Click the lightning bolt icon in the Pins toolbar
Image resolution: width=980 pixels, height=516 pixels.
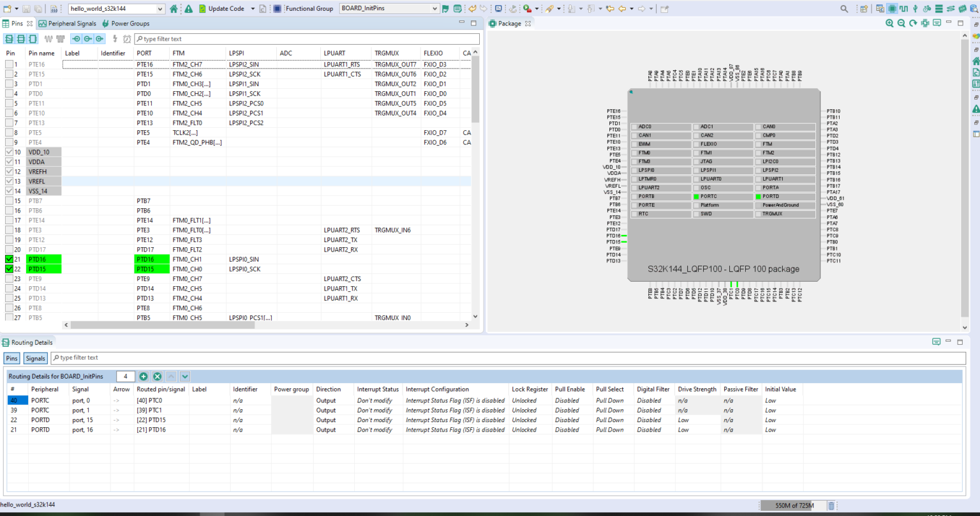pos(115,39)
